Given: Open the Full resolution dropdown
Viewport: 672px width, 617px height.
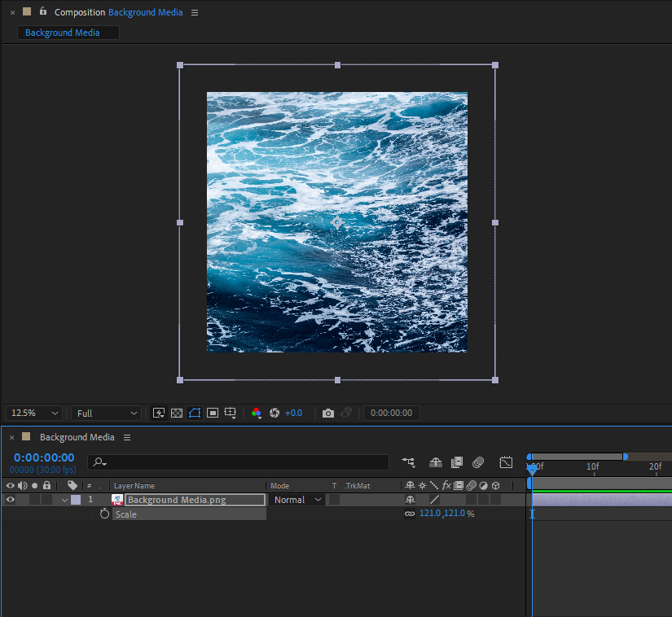Looking at the screenshot, I should pyautogui.click(x=106, y=414).
